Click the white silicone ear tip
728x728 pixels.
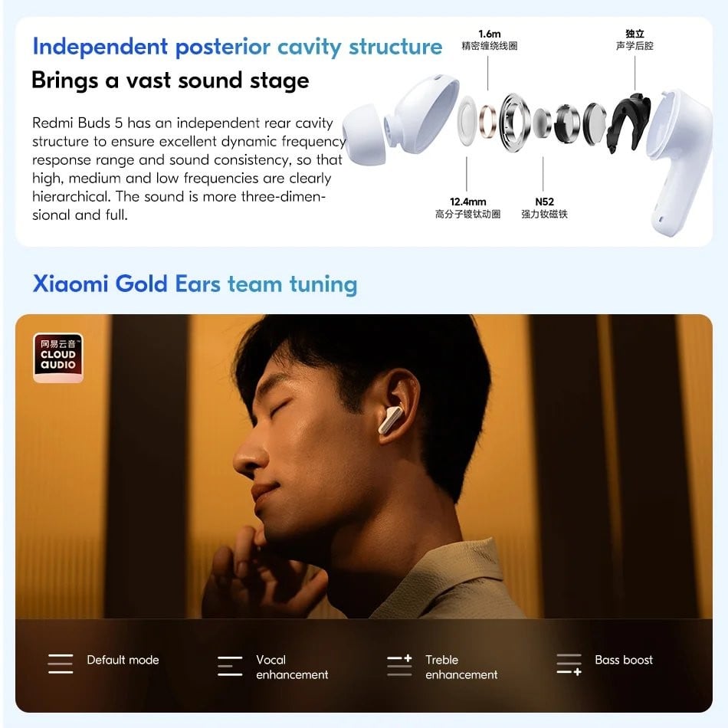[364, 135]
